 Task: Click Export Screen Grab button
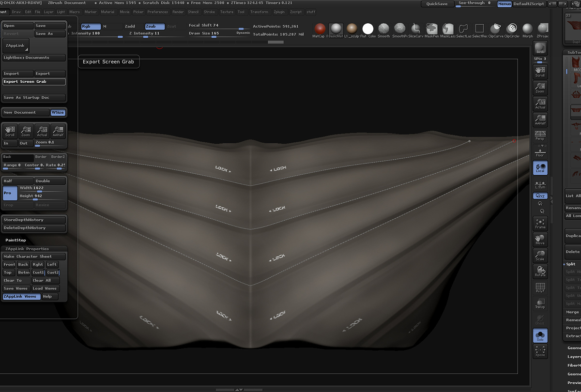point(34,82)
